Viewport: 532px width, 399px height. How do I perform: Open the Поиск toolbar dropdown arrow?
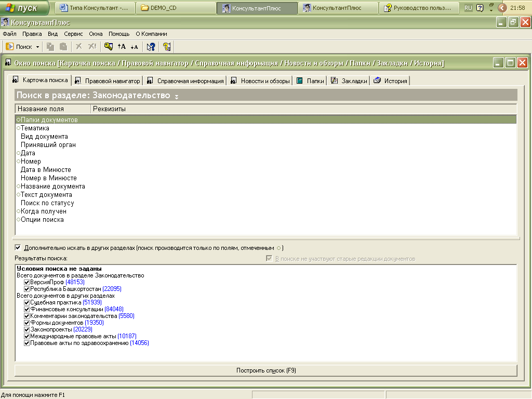(x=37, y=47)
